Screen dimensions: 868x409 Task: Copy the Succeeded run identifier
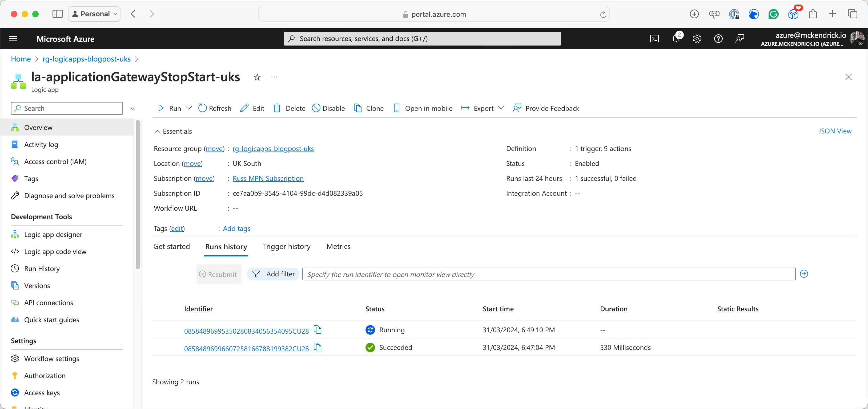(318, 347)
